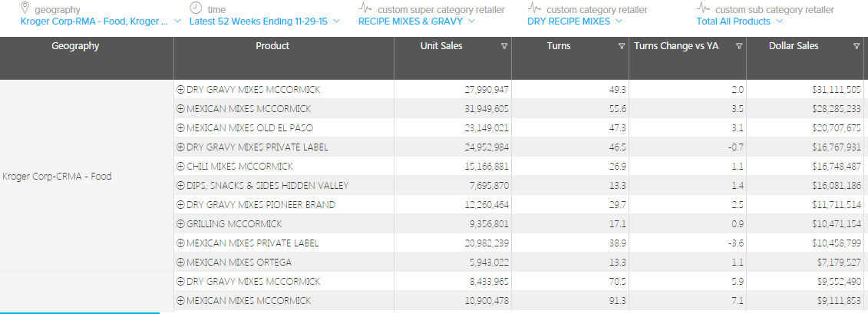Open Dollar Sales column filter icon
868x314 pixels.
856,47
